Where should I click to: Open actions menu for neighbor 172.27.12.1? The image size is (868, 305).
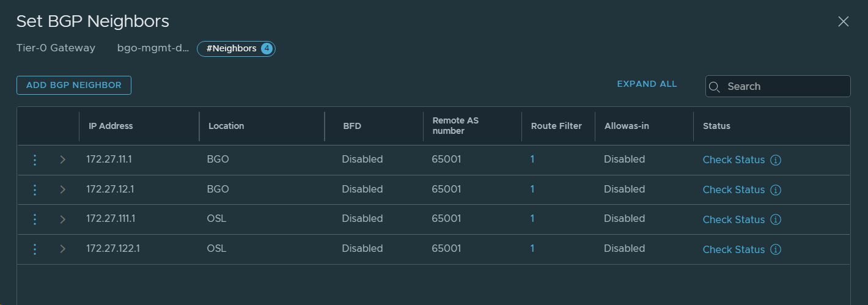[x=35, y=190]
